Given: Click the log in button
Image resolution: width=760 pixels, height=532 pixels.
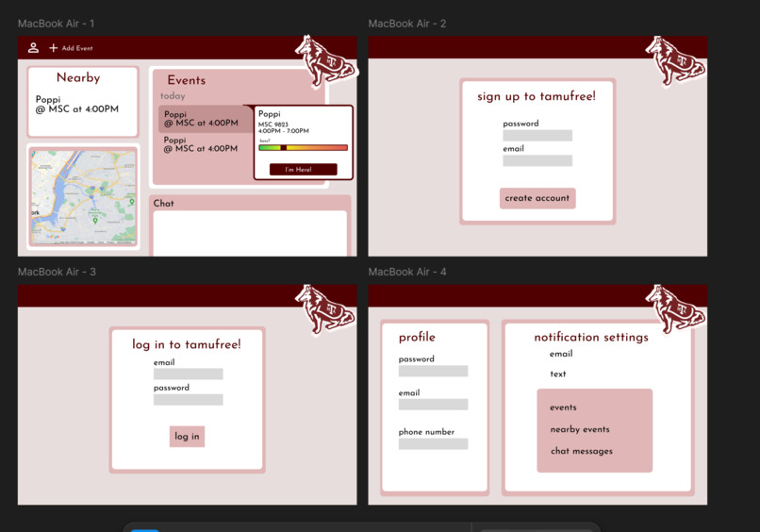Looking at the screenshot, I should coord(187,437).
